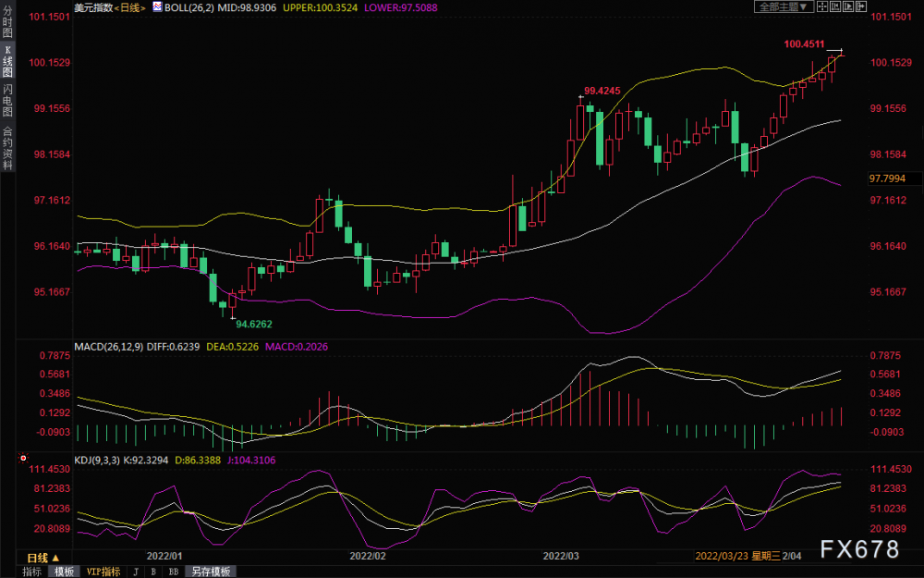The image size is (924, 578).
Task: Click the play-forward chart icon
Action: [x=848, y=6]
